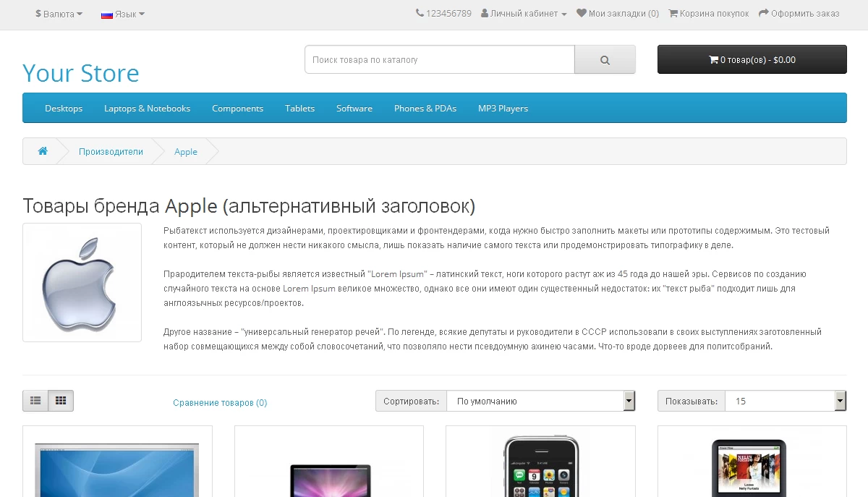Switch to grid view layout
This screenshot has height=497, width=868.
coord(61,401)
